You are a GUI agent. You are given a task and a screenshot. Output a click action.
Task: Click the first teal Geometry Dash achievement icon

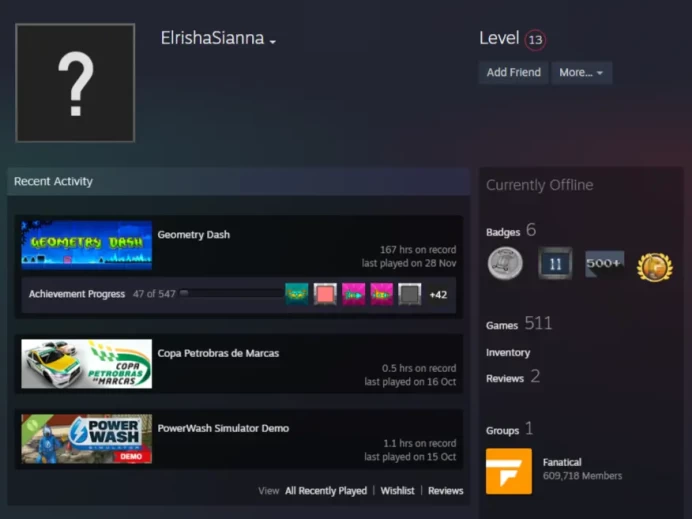[297, 294]
